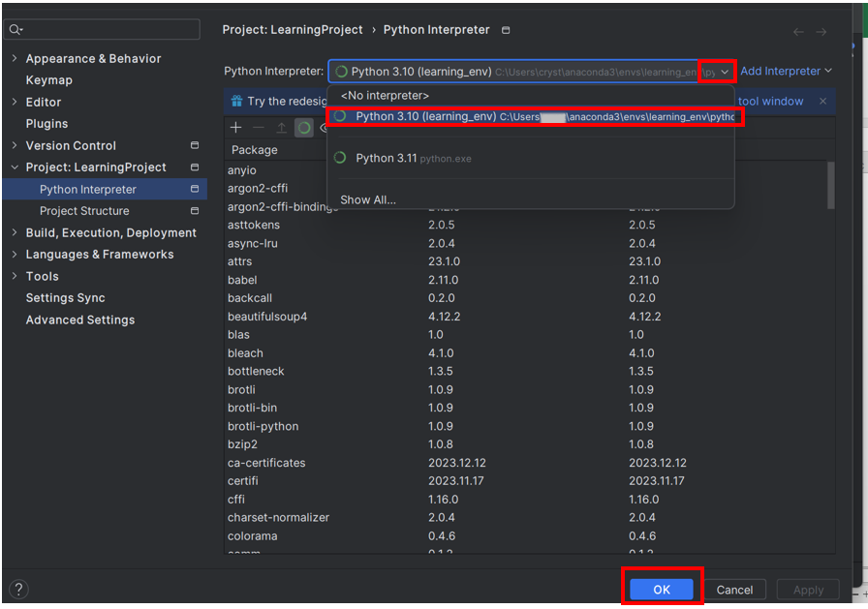Select the <No interpreter> option
The image size is (868, 609).
pyautogui.click(x=532, y=96)
